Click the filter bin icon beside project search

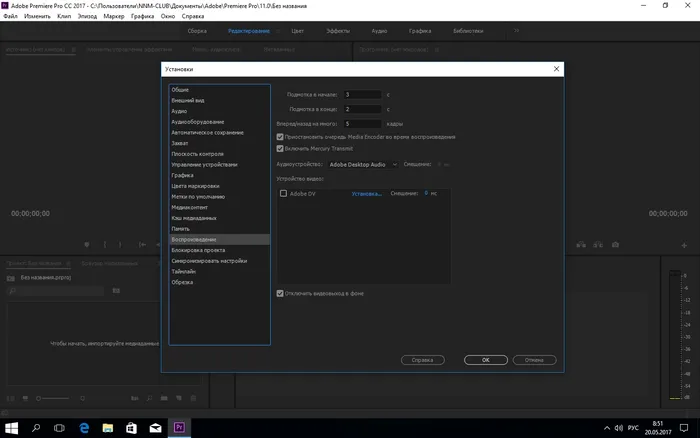click(x=116, y=291)
